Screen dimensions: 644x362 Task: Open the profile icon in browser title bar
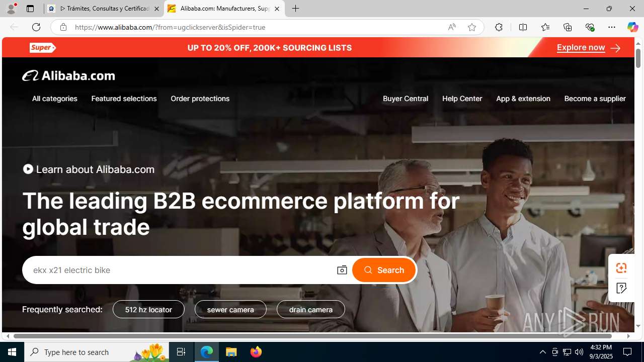[11, 9]
